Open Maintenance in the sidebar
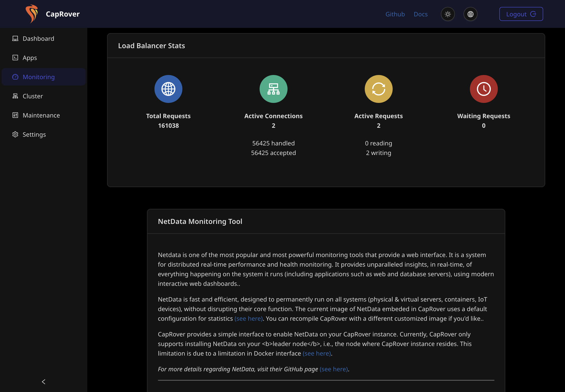The height and width of the screenshot is (392, 565). click(x=44, y=115)
